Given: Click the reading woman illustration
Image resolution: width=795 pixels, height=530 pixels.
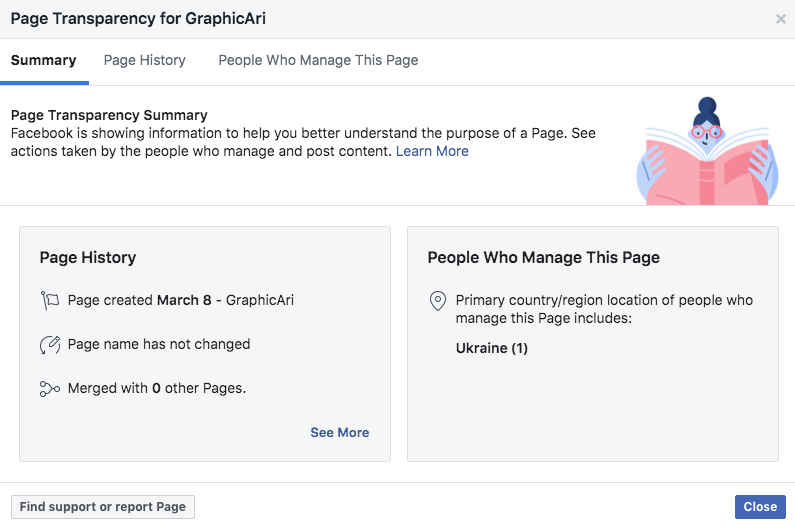Looking at the screenshot, I should pyautogui.click(x=707, y=151).
